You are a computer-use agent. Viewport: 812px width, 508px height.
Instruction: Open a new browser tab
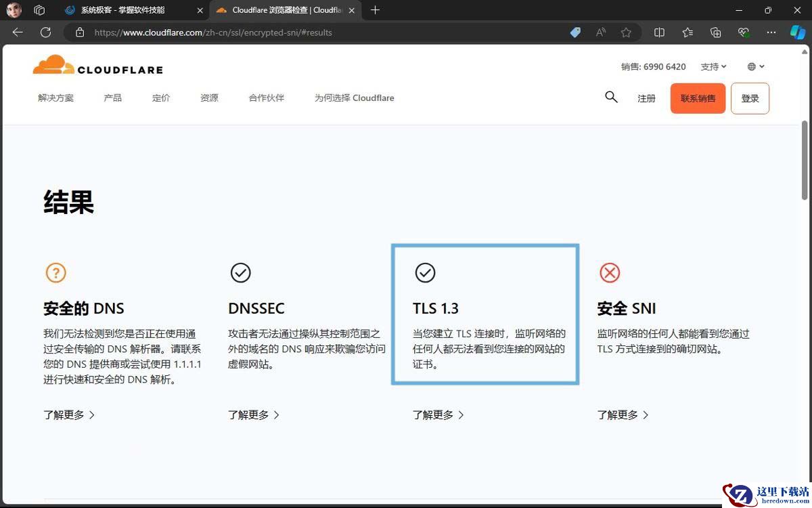click(x=376, y=10)
